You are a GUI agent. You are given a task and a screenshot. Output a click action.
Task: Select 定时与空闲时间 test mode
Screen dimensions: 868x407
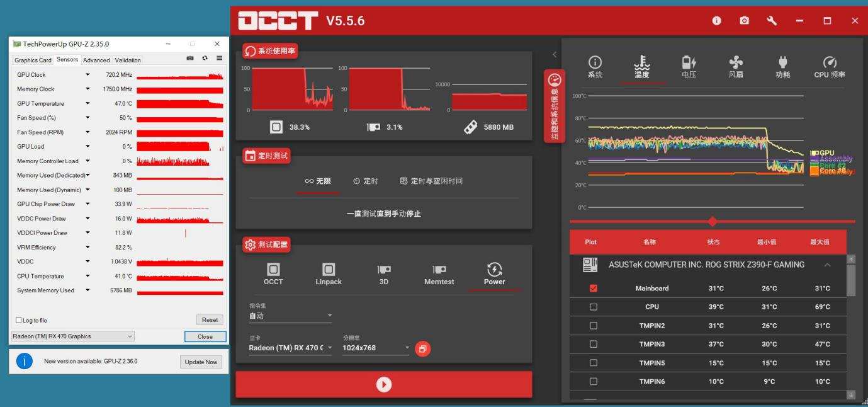pos(431,181)
